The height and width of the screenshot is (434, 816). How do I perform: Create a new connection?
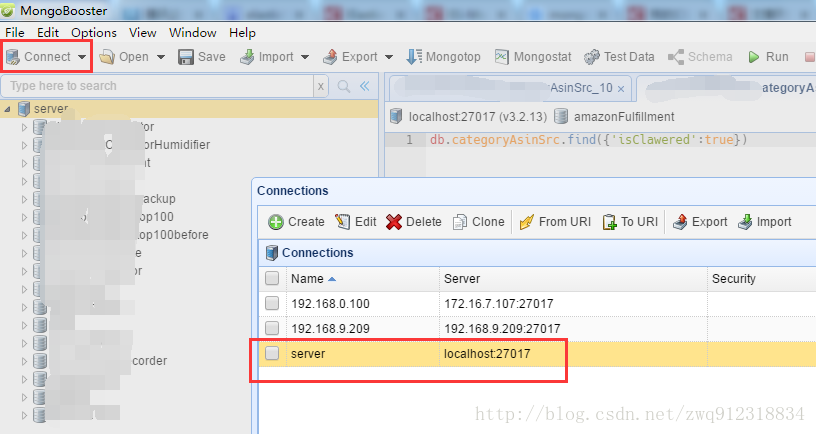(296, 222)
